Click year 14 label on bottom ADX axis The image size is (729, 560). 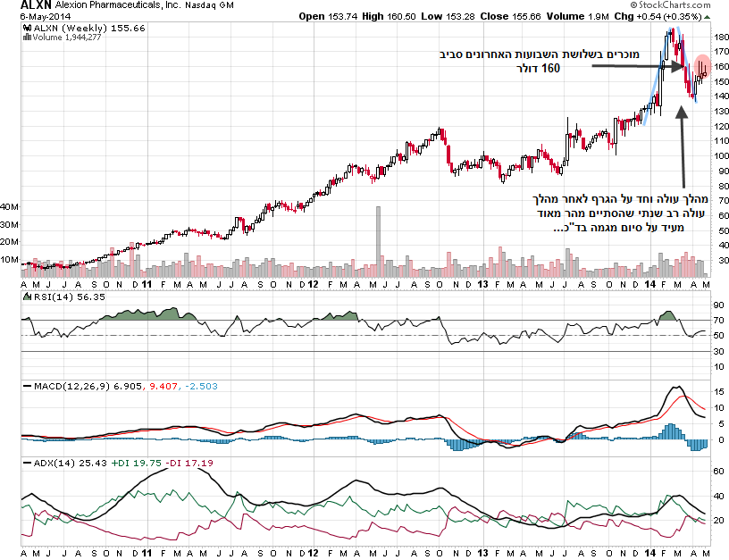coord(650,553)
